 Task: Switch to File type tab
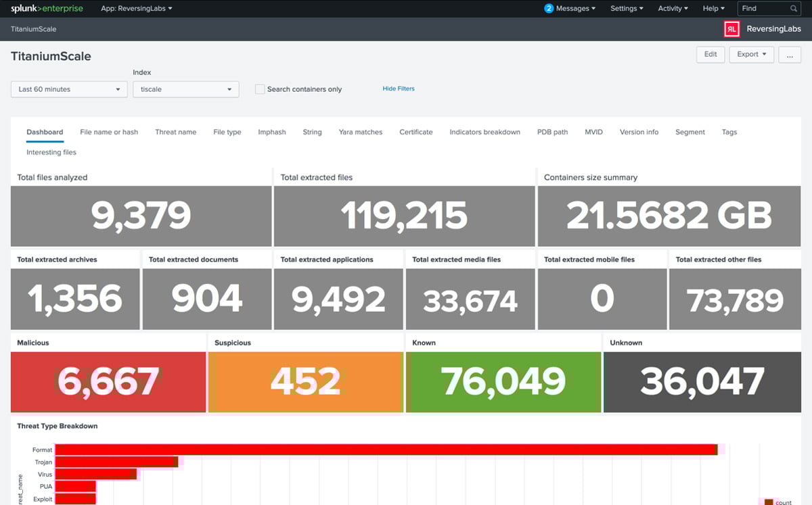(227, 132)
